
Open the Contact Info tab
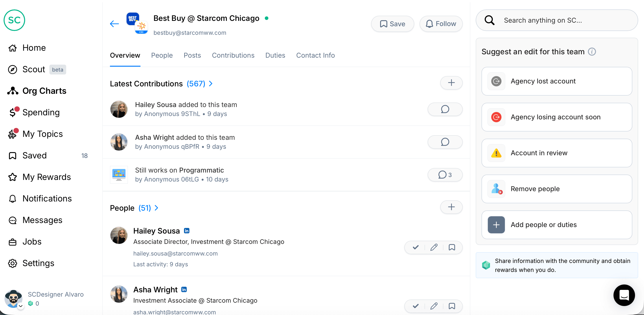tap(315, 55)
